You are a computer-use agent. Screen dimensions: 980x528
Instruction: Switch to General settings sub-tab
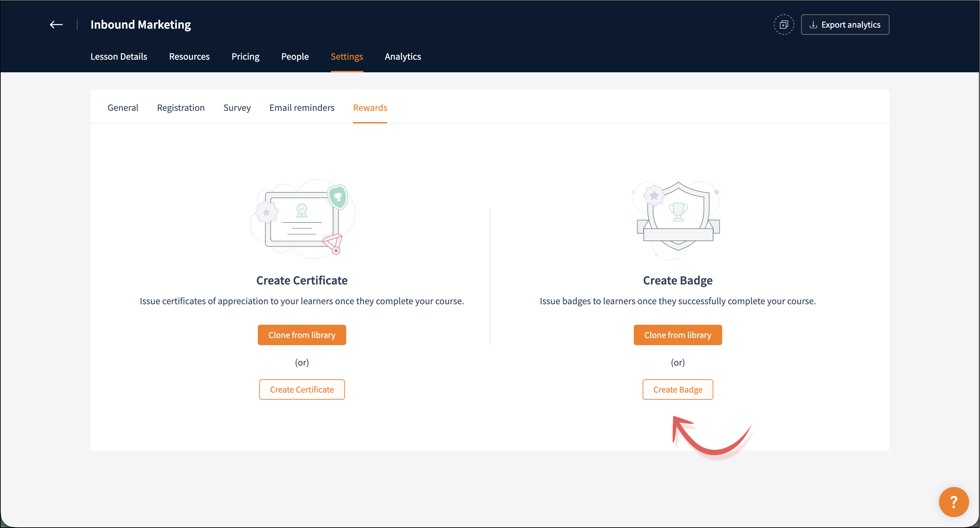123,107
